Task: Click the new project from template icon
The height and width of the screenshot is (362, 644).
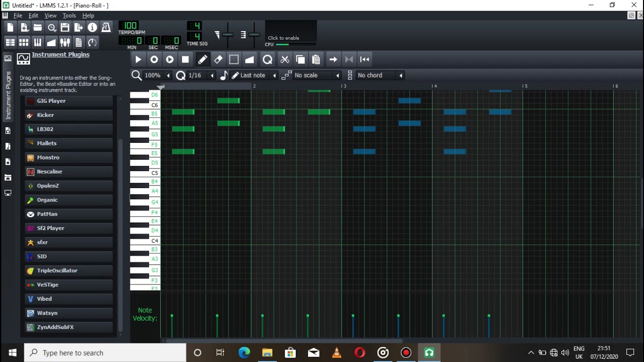Action: (24, 27)
